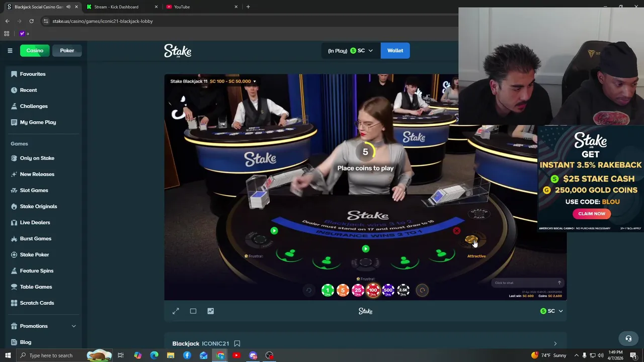Click CLAIM NOW in the Stake ad
The height and width of the screenshot is (362, 644).
(x=592, y=214)
